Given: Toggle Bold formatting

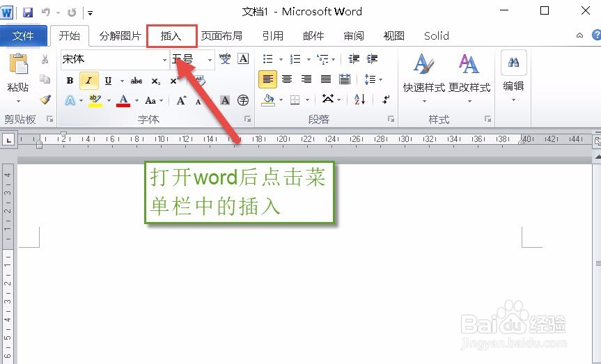Looking at the screenshot, I should 70,81.
